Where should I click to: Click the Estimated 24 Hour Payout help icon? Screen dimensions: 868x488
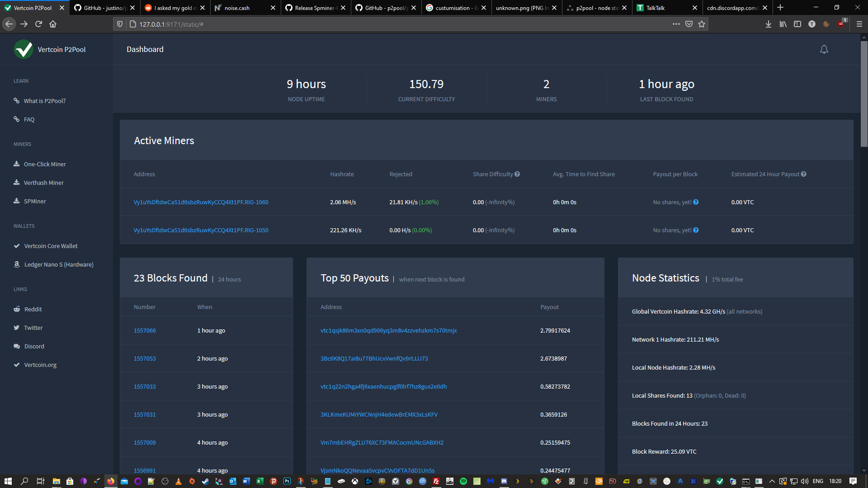tap(803, 174)
